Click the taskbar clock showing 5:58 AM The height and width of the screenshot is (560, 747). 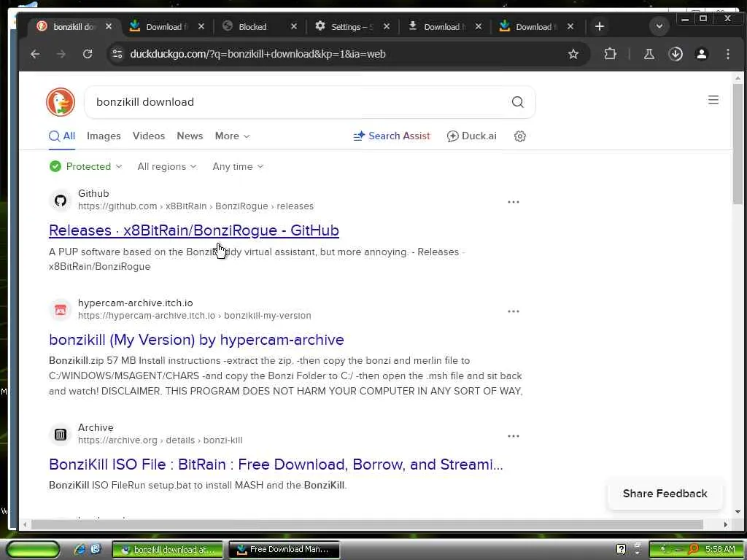tap(720, 549)
